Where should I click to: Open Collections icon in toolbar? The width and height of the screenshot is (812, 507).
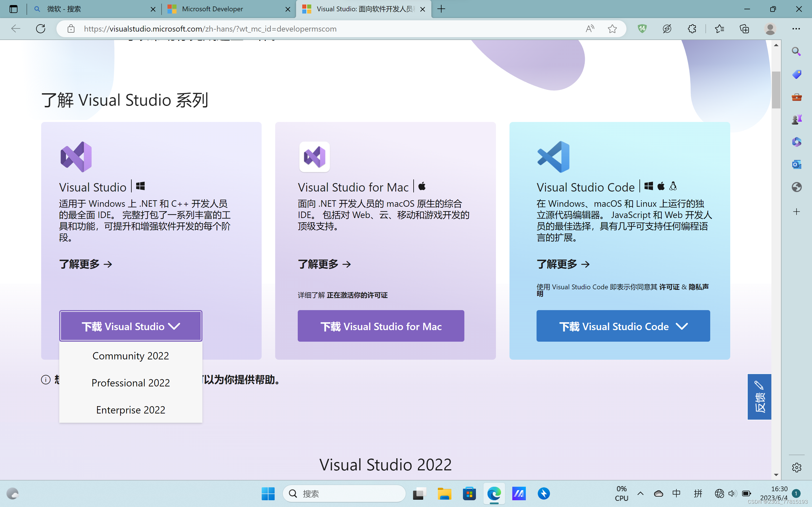click(x=744, y=28)
